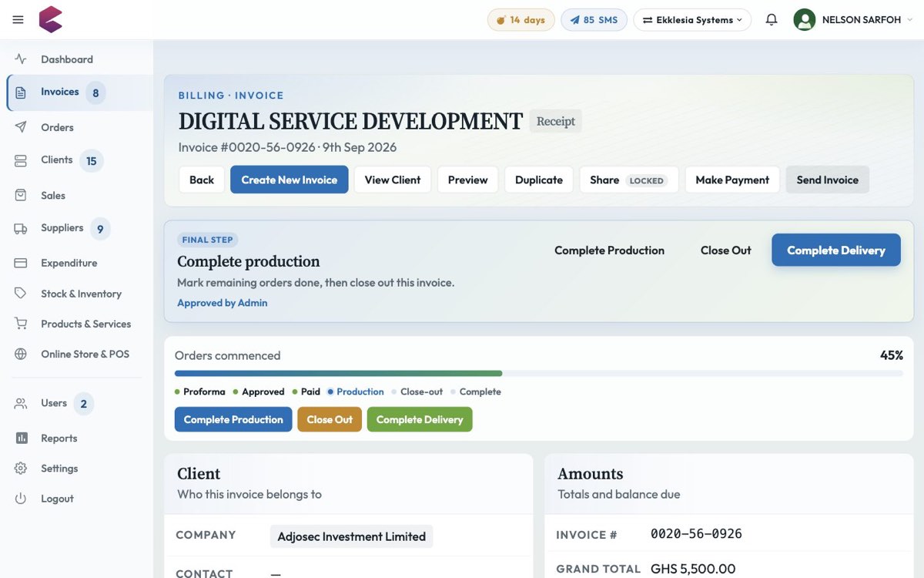Click the GHS 5,500.00 grand total
Screen dimensions: 924x578
693,569
